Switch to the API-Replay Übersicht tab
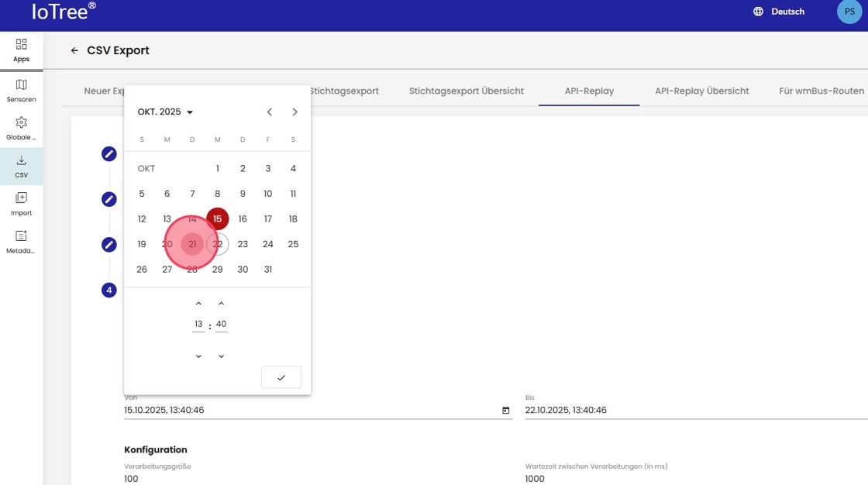Viewport: 868px width, 485px height. [x=701, y=91]
